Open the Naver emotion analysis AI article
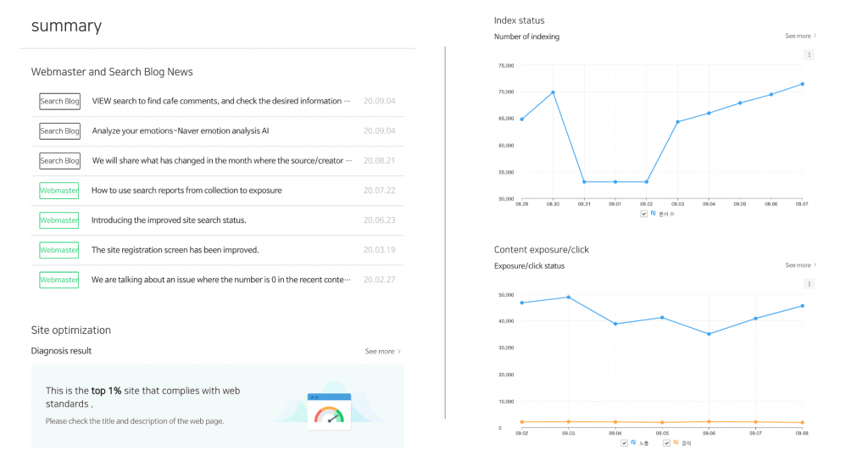Image resolution: width=868 pixels, height=467 pixels. [181, 131]
